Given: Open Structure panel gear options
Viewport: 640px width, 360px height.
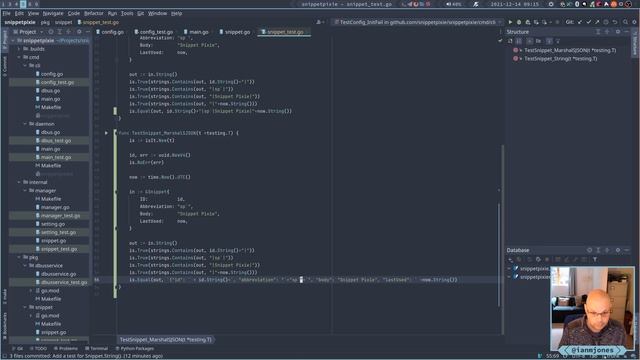Looking at the screenshot, I should coord(618,31).
